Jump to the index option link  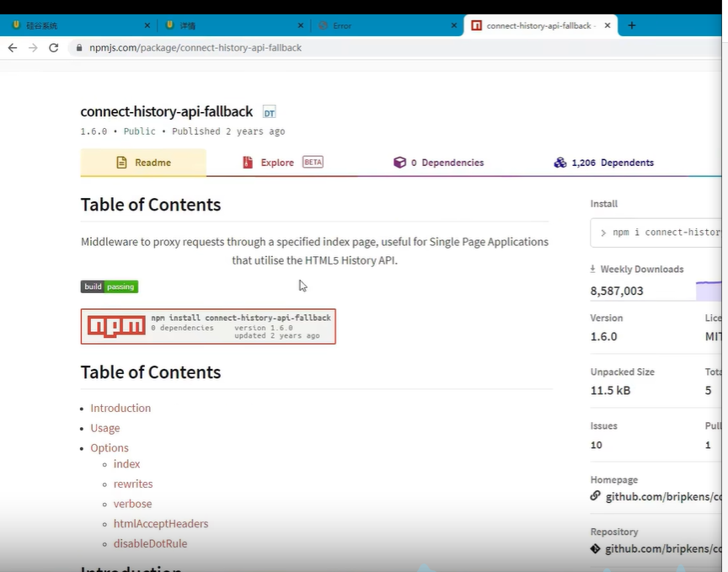pyautogui.click(x=126, y=464)
